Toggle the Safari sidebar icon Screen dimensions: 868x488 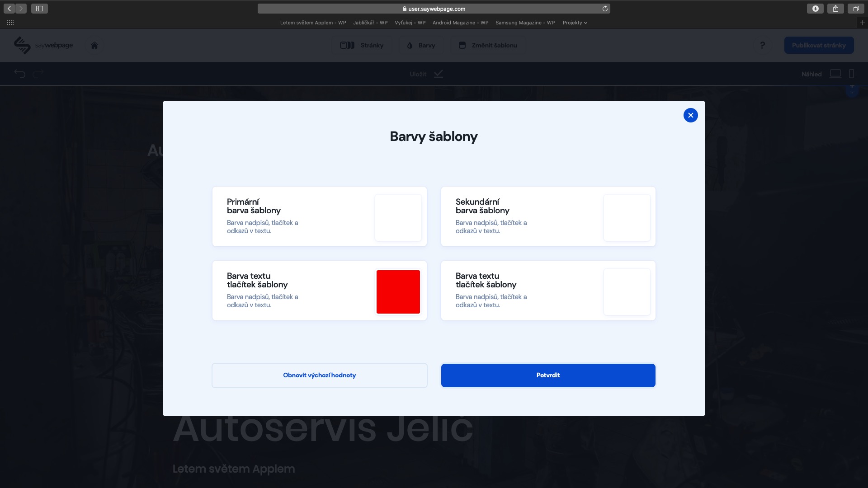39,9
